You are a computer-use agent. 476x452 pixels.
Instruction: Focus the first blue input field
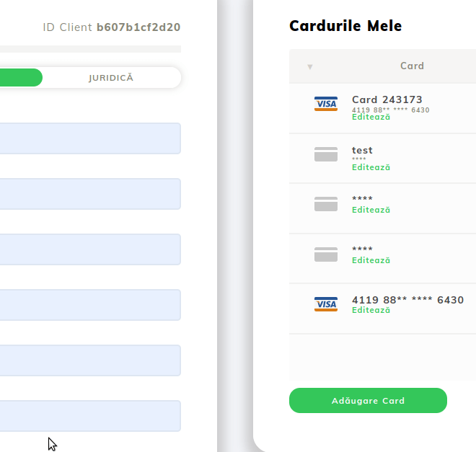[x=89, y=138]
